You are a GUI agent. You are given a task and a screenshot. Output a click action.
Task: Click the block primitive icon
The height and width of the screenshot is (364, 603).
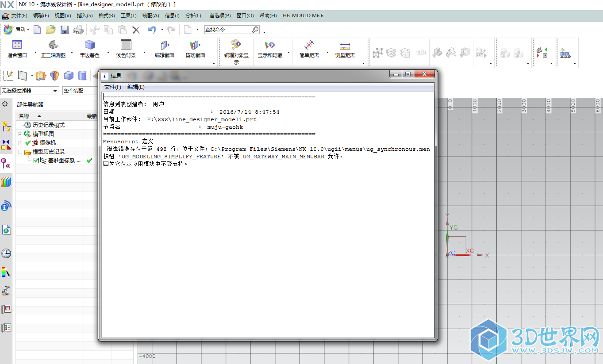(69, 76)
